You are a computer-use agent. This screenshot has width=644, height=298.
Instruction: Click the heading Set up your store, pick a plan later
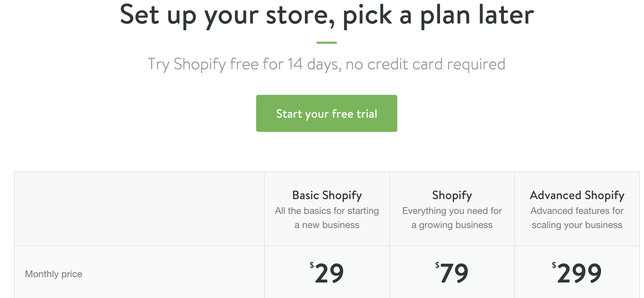click(x=327, y=15)
